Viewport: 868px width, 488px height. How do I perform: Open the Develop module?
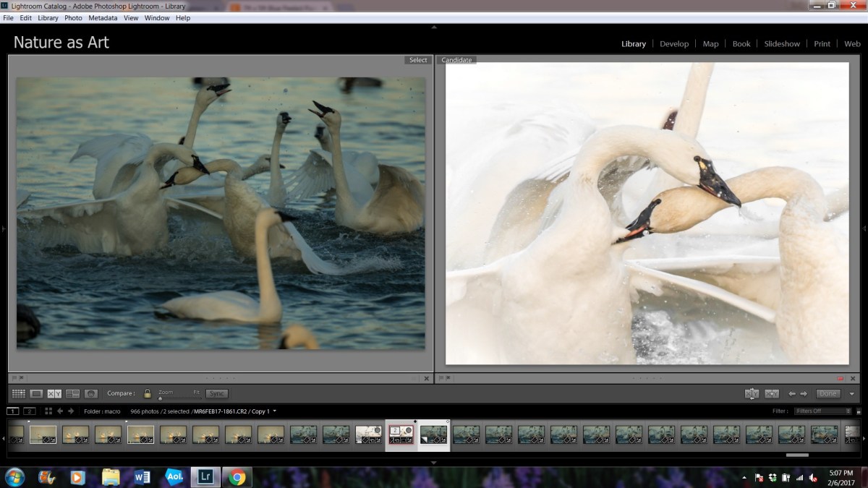[x=673, y=44]
